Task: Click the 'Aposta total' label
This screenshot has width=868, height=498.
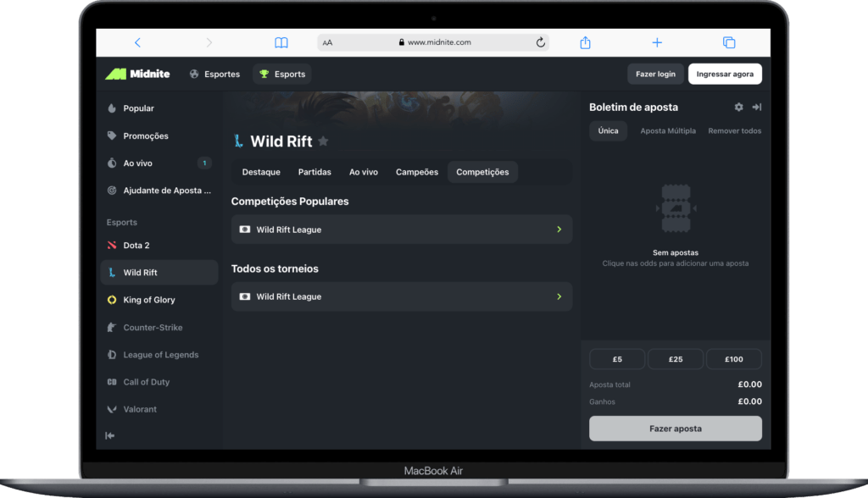Action: tap(609, 385)
